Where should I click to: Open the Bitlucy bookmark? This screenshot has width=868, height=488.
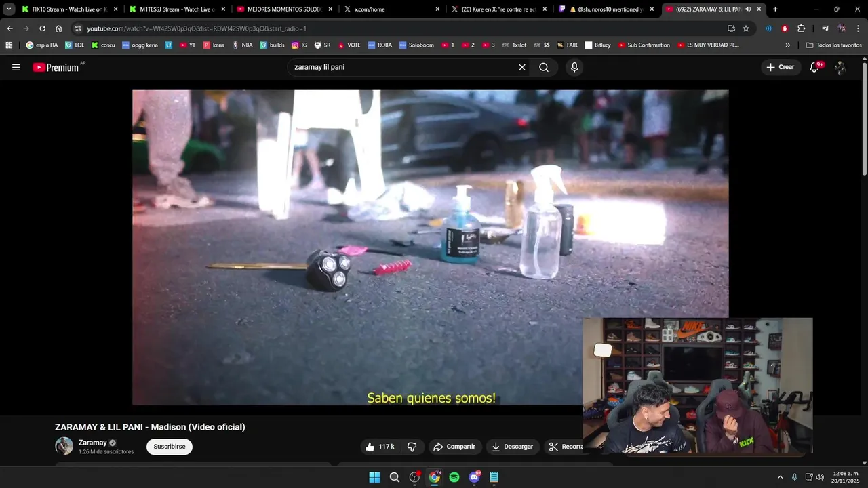click(598, 45)
